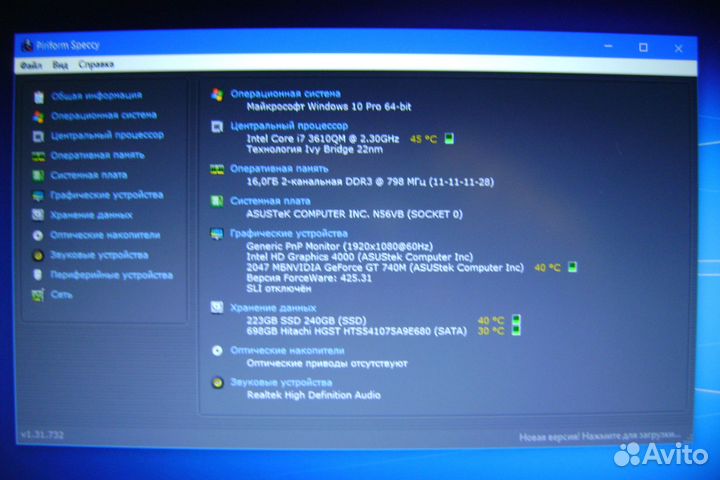720x480 pixels.
Task: Click the monitor graphics sidebar icon
Action: coord(38,196)
